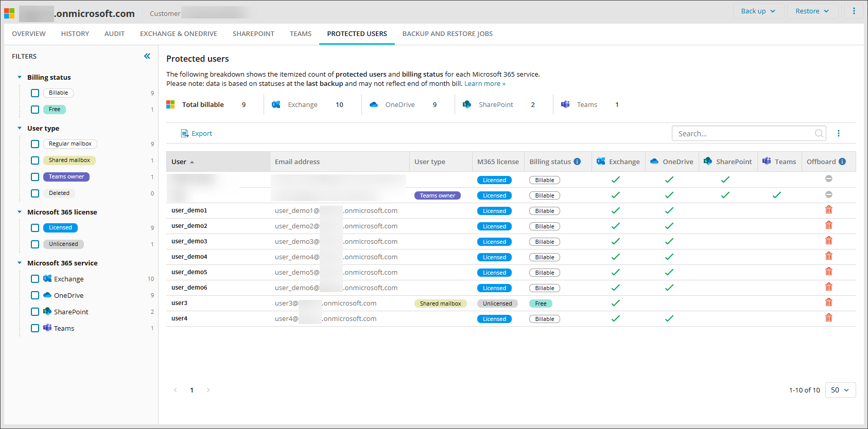Click the Offboard column info icon
This screenshot has height=429, width=868.
coord(842,162)
